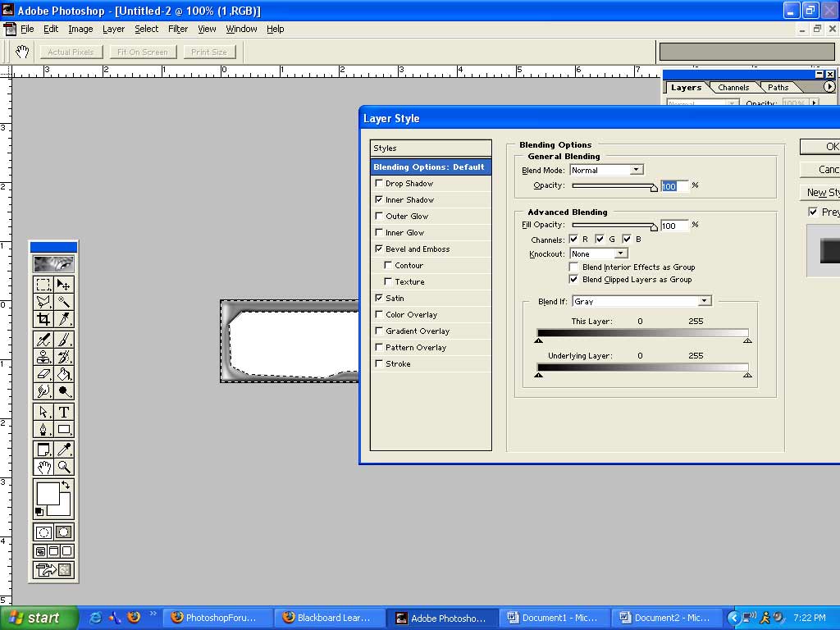Enable the Drop Shadow checkbox

tap(379, 184)
